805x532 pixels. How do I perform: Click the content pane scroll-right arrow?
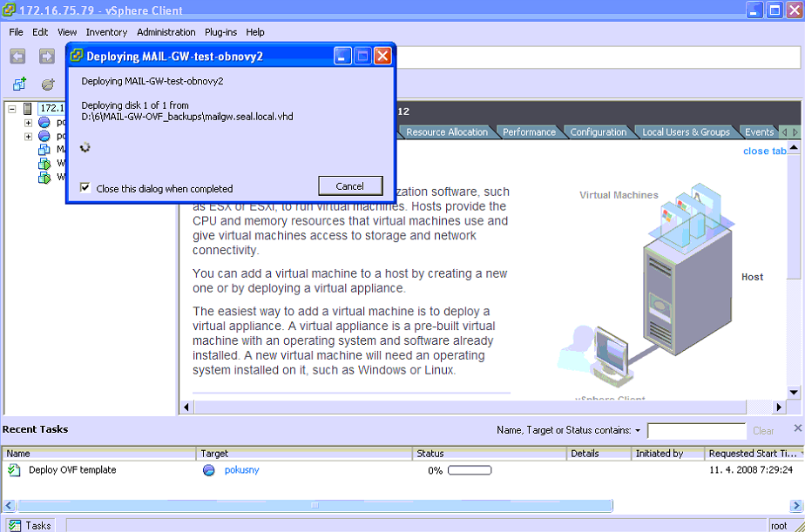coord(779,407)
